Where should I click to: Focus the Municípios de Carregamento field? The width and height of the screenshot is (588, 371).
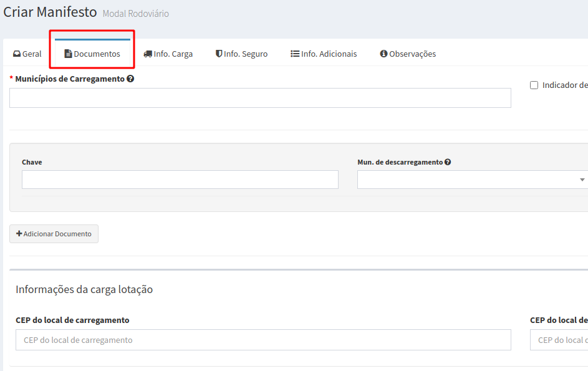[260, 98]
